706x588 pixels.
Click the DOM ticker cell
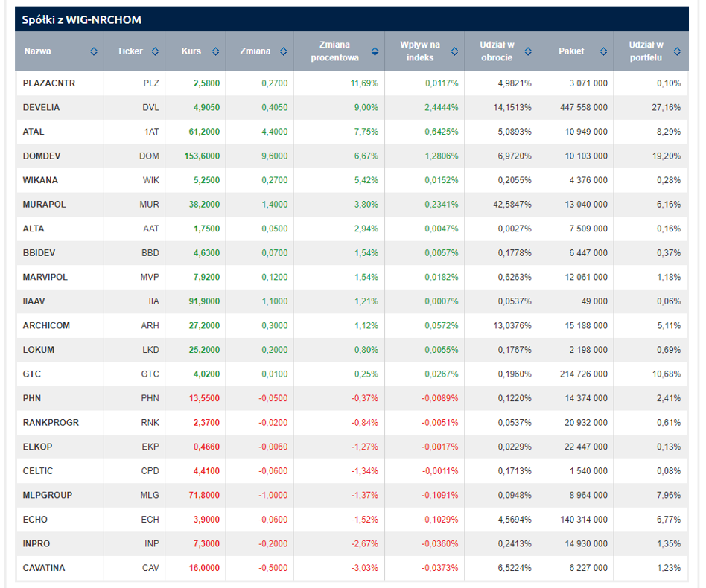pos(149,156)
